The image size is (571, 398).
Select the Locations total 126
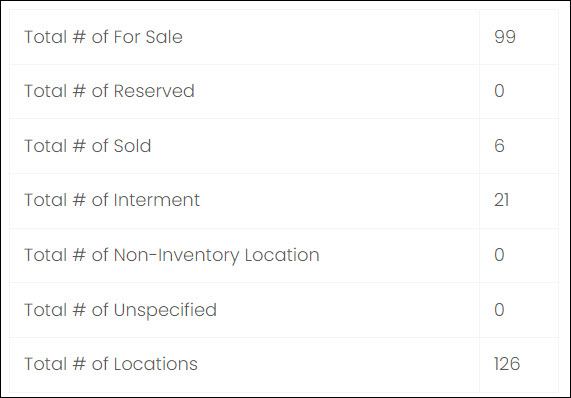pos(507,364)
